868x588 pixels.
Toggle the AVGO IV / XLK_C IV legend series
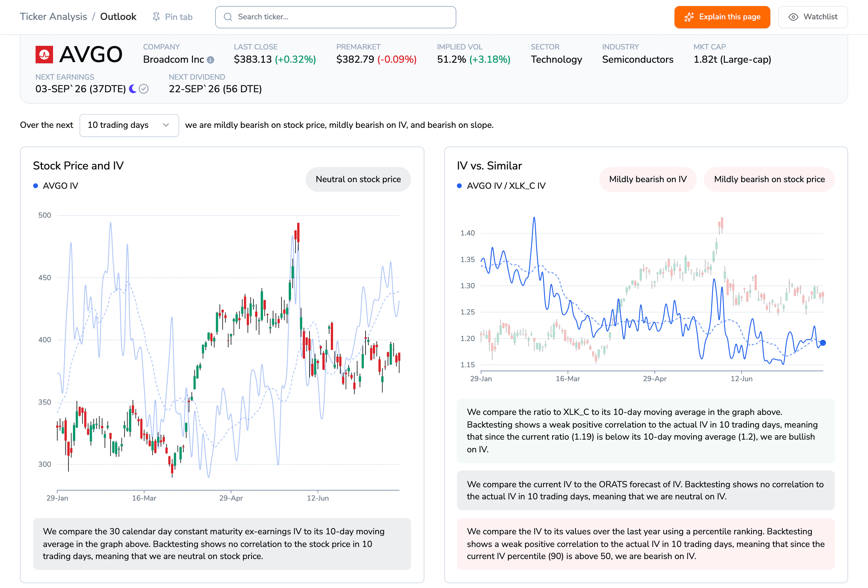501,186
